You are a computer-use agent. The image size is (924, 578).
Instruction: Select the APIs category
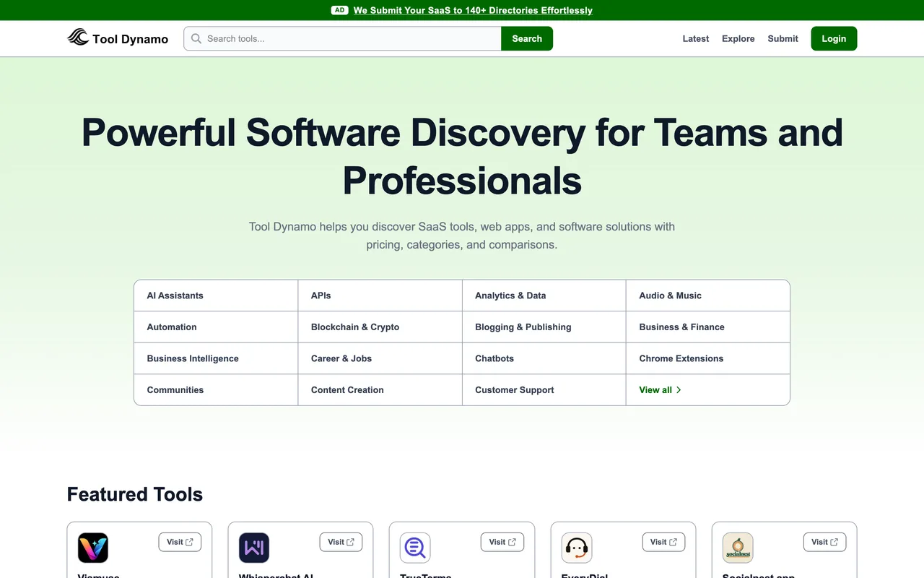coord(380,296)
